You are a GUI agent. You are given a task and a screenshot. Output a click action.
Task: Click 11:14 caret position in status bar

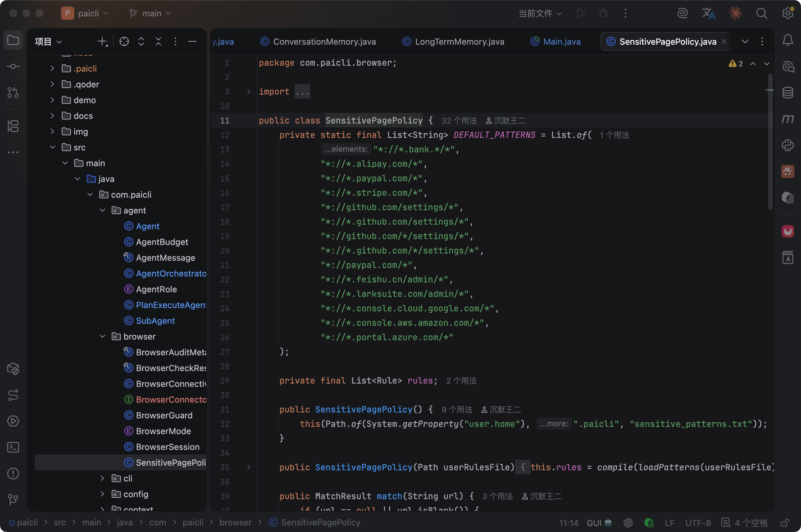point(568,523)
